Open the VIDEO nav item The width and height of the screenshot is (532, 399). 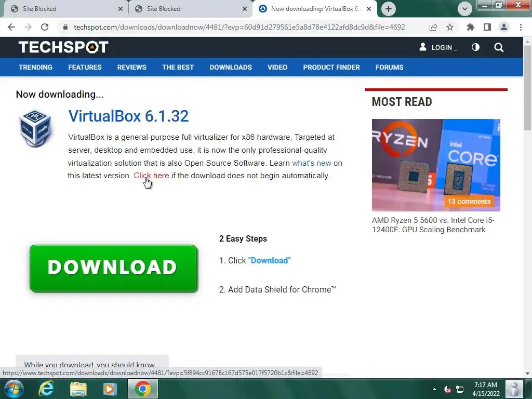click(277, 67)
